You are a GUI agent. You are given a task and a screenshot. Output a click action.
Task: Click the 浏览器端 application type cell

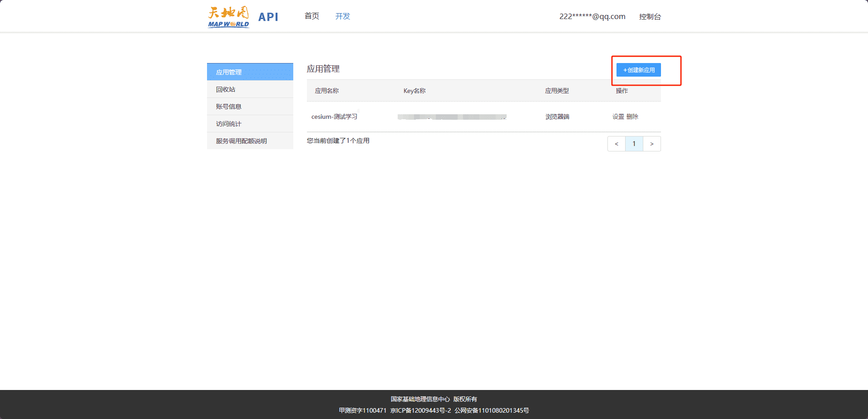point(557,117)
